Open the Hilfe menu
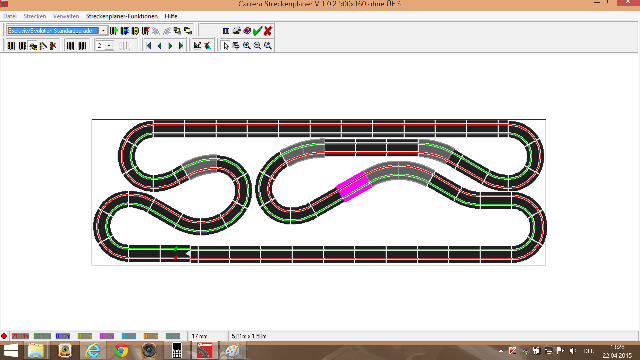This screenshot has height=360, width=640. (x=171, y=16)
